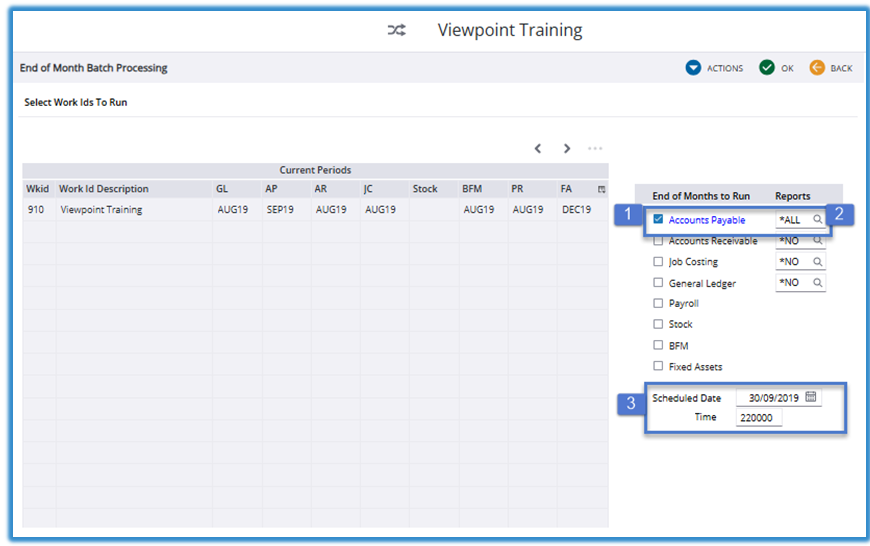
Task: Click the Time input field
Action: point(759,418)
